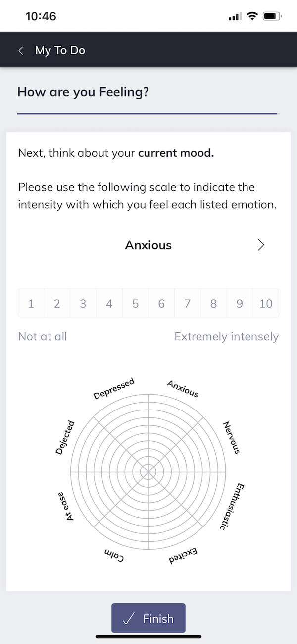
Task: Open My To Do from the header
Action: pos(60,50)
